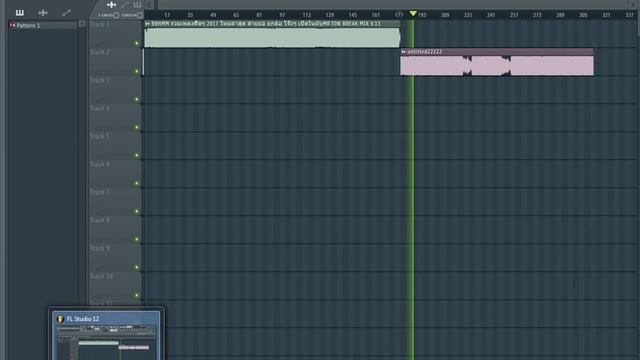
Task: Click the left arrow button beside the scrollbar
Action: pos(149,4)
